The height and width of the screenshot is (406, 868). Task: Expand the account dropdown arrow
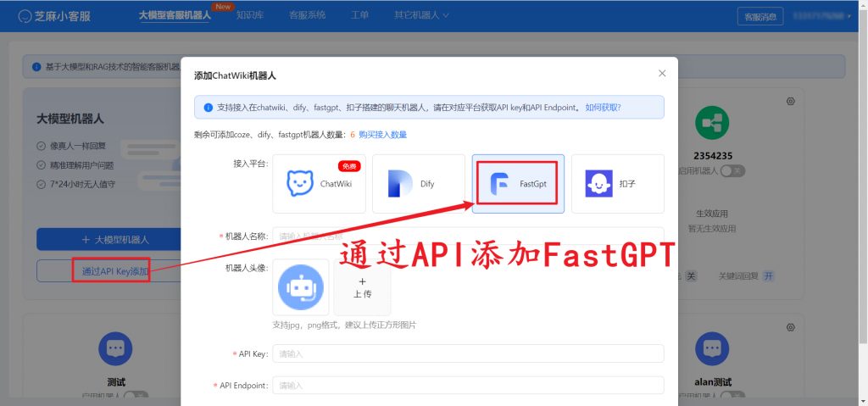coord(849,16)
